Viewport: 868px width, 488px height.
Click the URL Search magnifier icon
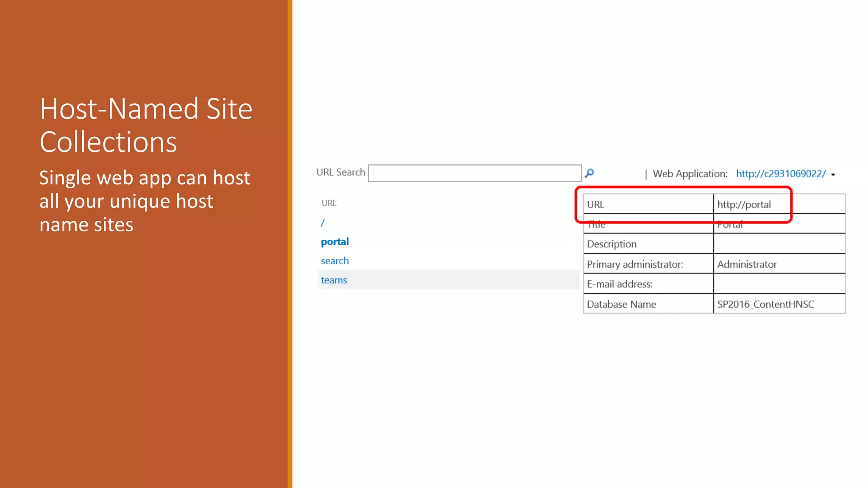click(590, 173)
